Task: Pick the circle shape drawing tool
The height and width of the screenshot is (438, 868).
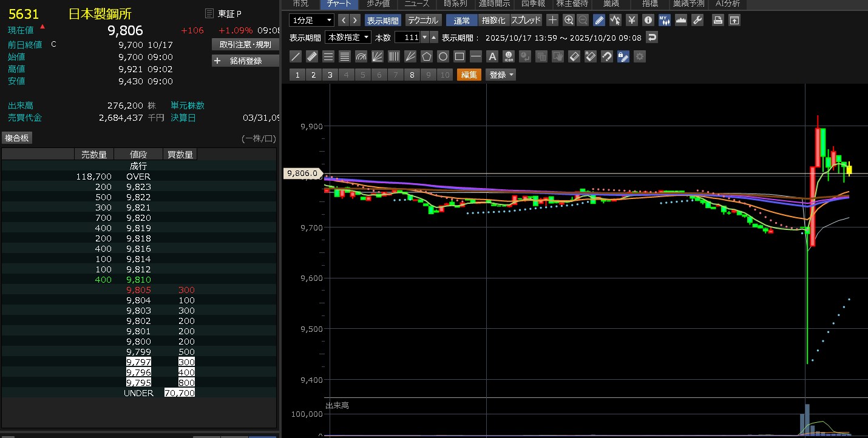Action: click(443, 56)
